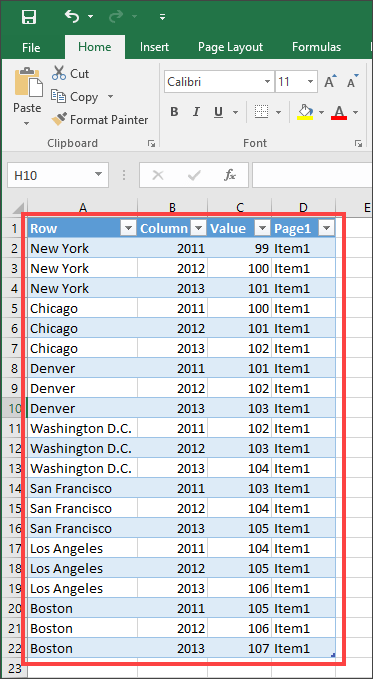This screenshot has height=679, width=373.
Task: Select column D header
Action: (303, 207)
